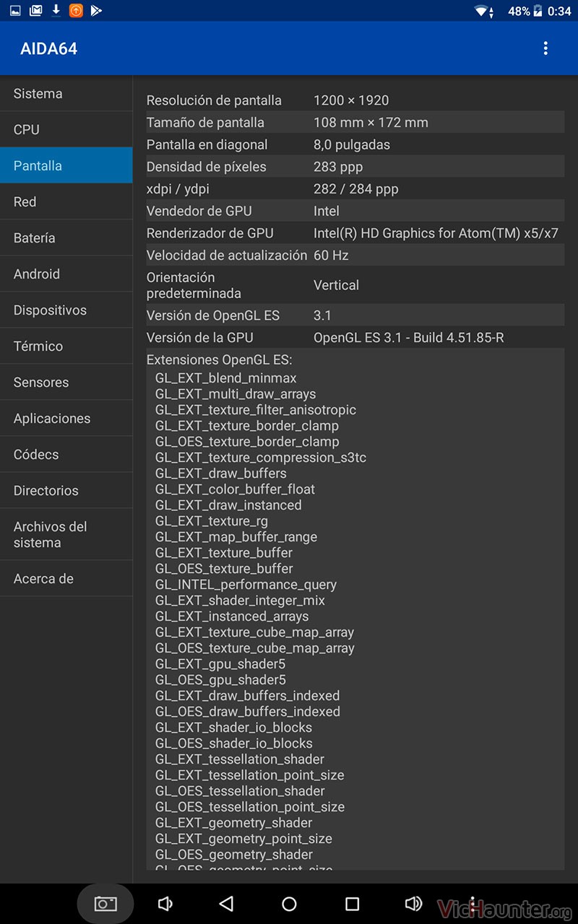Screen dimensions: 578x924
Task: Tap the Orientación predeterminada row
Action: point(355,285)
